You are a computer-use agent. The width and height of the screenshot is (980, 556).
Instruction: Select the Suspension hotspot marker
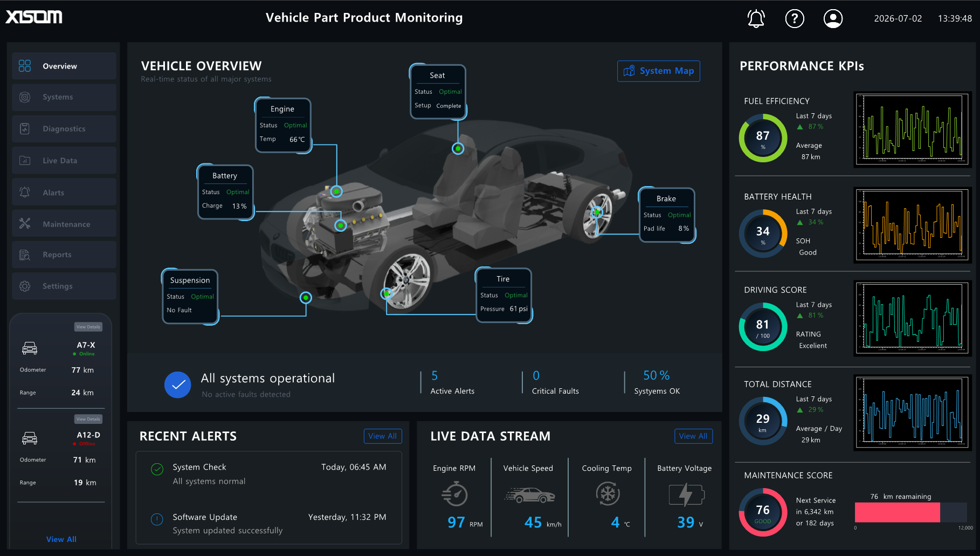tap(306, 298)
